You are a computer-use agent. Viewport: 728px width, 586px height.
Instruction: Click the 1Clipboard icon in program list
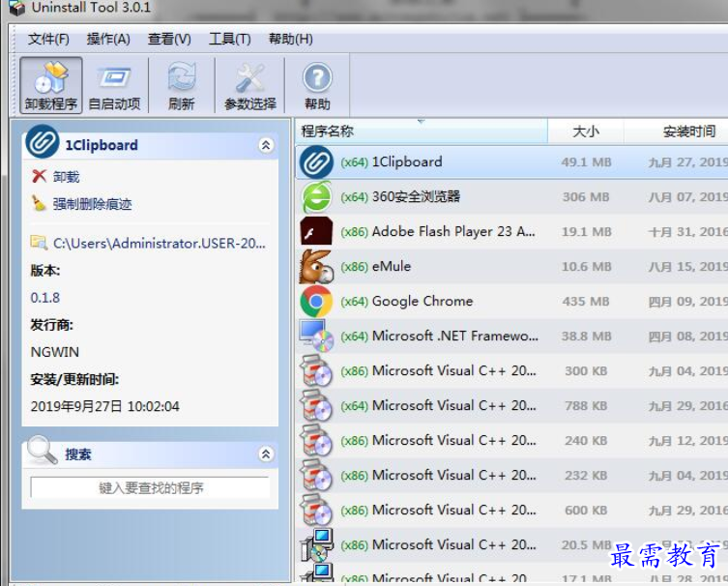316,162
